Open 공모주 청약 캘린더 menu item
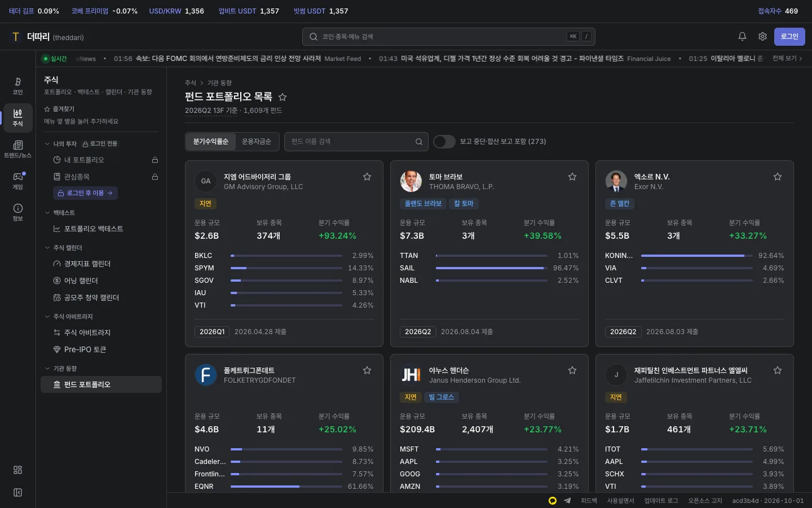This screenshot has width=812, height=508. (x=101, y=298)
